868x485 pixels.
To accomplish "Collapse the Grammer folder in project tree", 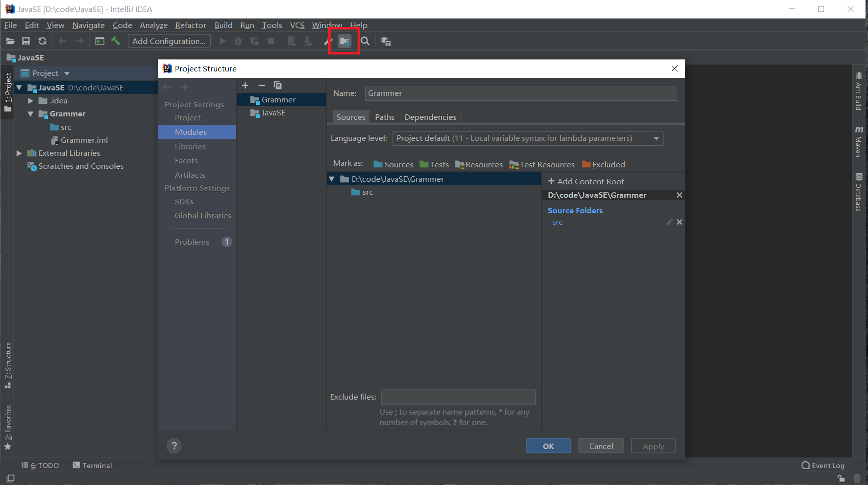I will coord(30,114).
